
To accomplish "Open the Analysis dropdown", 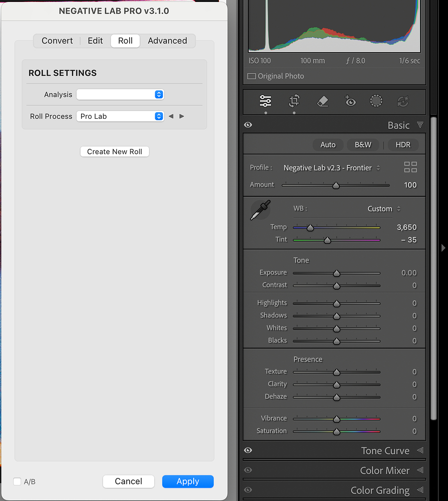I will (120, 94).
